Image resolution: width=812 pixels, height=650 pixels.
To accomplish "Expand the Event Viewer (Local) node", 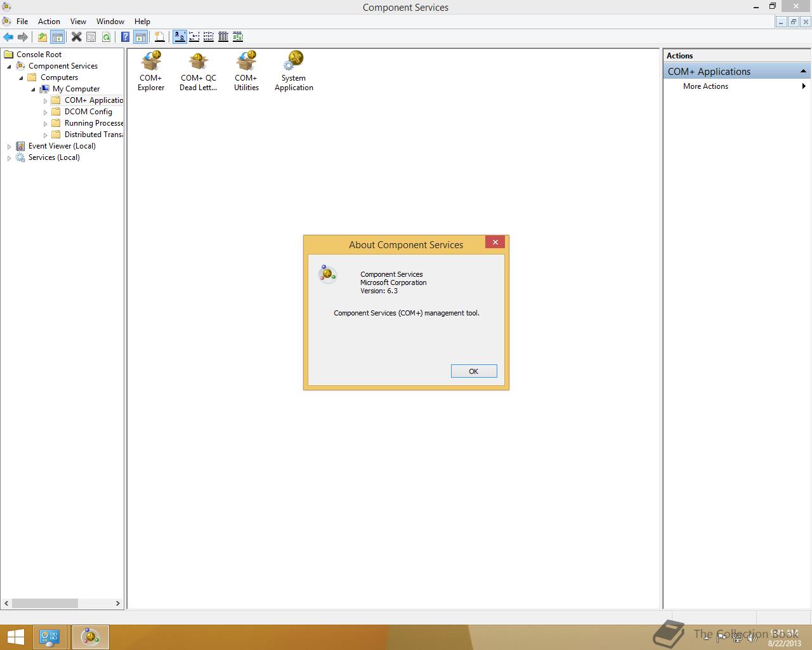I will pyautogui.click(x=10, y=147).
